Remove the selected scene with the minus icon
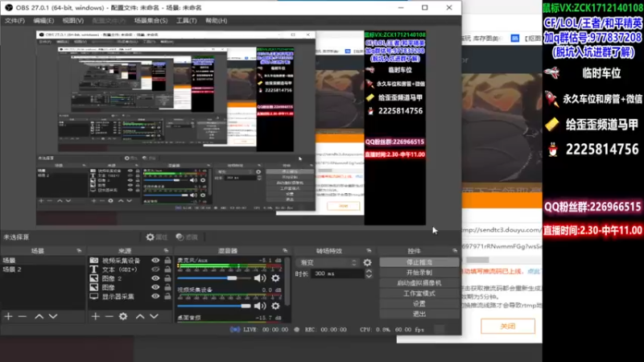This screenshot has width=644, height=362. pos(23,316)
